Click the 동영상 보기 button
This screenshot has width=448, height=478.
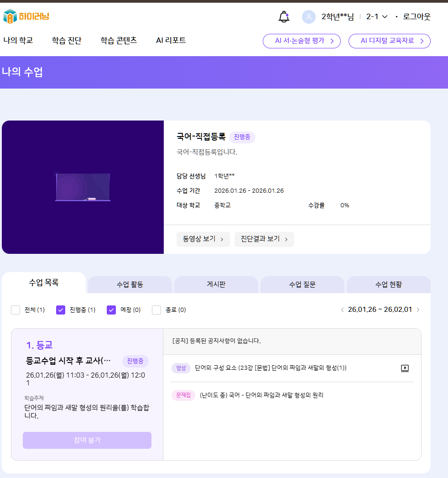click(203, 239)
